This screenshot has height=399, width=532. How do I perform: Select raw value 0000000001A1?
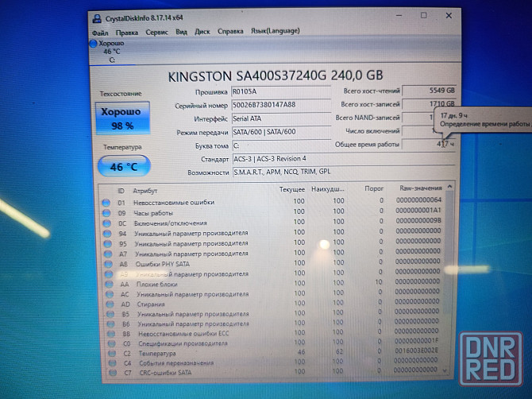[418, 211]
